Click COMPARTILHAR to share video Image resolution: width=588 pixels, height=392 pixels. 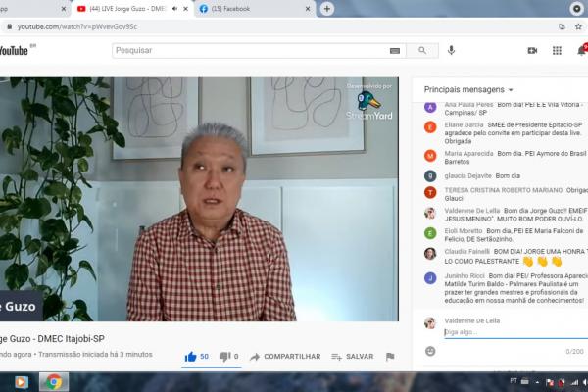point(284,357)
